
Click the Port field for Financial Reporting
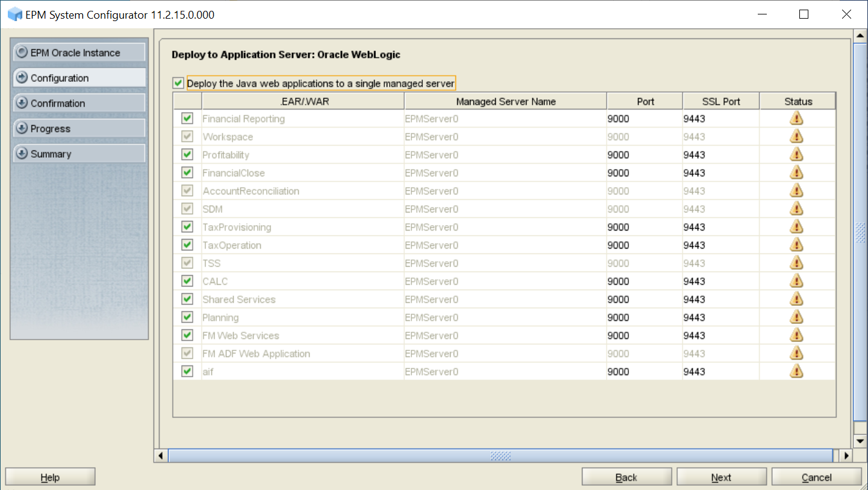tap(645, 119)
